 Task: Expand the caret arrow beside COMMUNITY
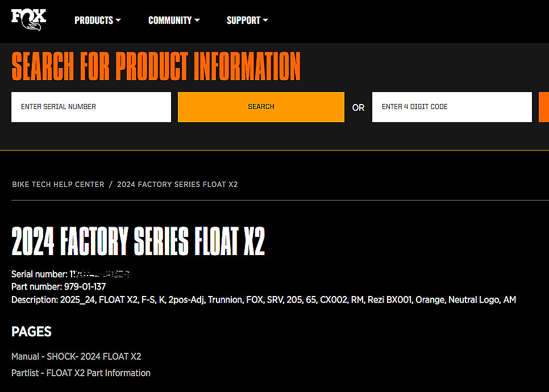coord(197,20)
